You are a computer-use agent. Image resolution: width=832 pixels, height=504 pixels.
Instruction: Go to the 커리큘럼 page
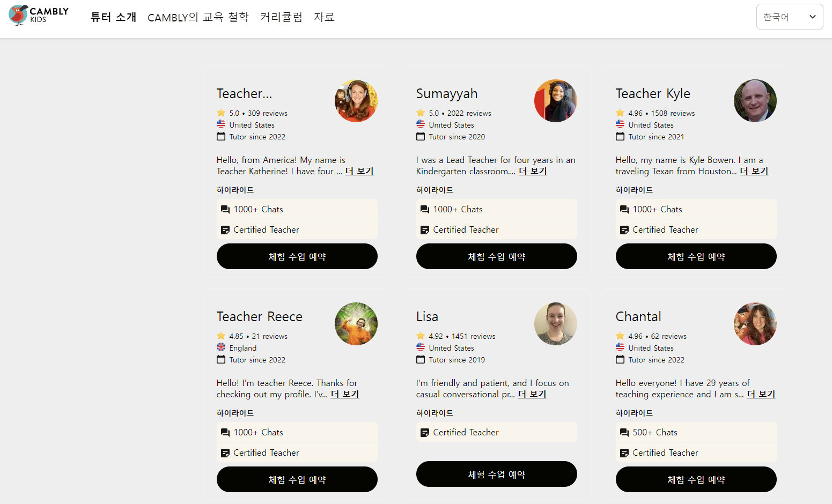coord(281,17)
